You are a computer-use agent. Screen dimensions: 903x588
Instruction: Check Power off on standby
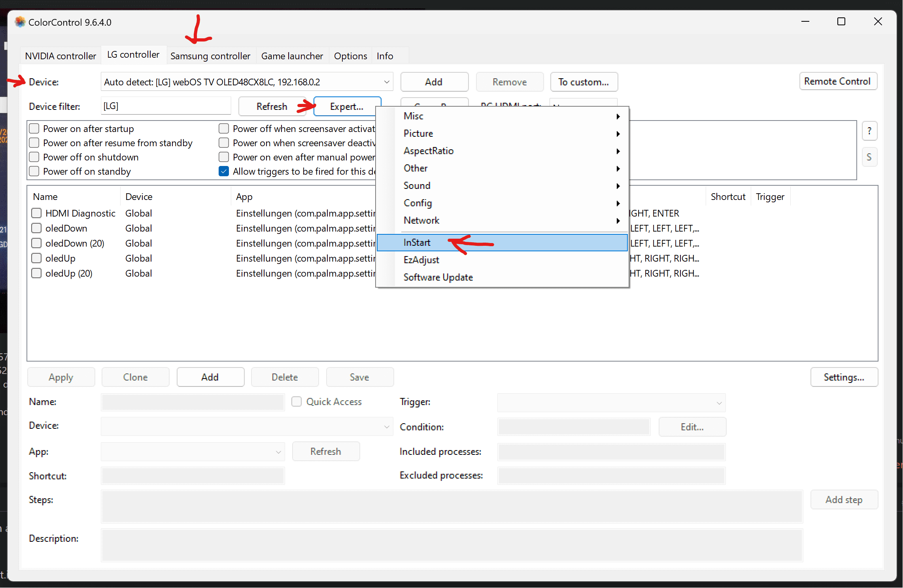34,171
